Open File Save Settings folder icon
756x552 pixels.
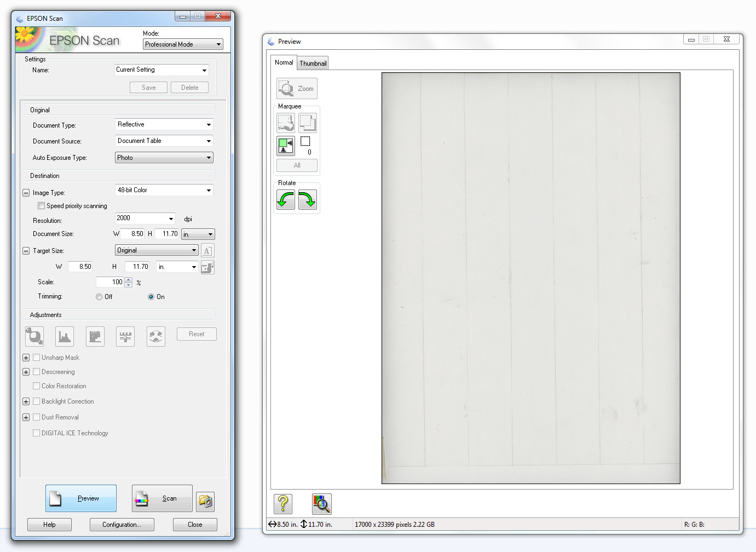205,501
